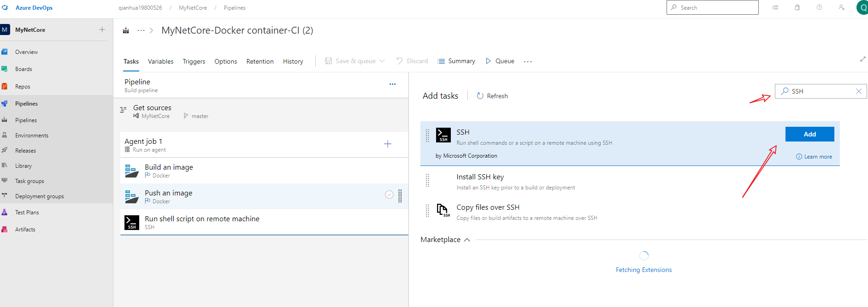This screenshot has height=307, width=868.
Task: Toggle the checkmark on Push an image task
Action: 389,195
